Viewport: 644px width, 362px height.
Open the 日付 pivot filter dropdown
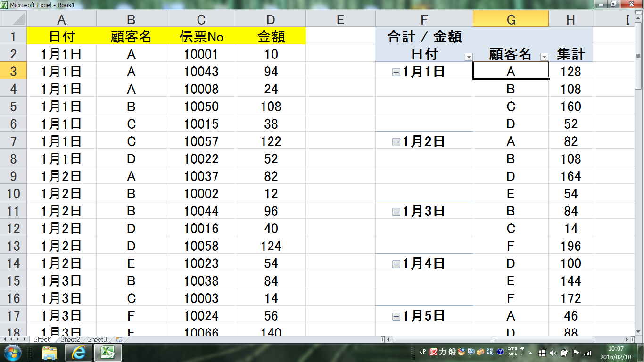(x=468, y=57)
